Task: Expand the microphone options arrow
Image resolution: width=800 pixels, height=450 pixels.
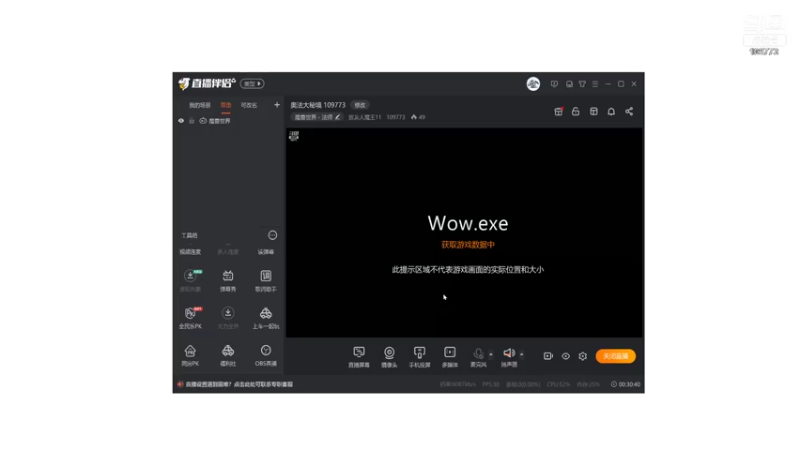Action: coord(491,354)
